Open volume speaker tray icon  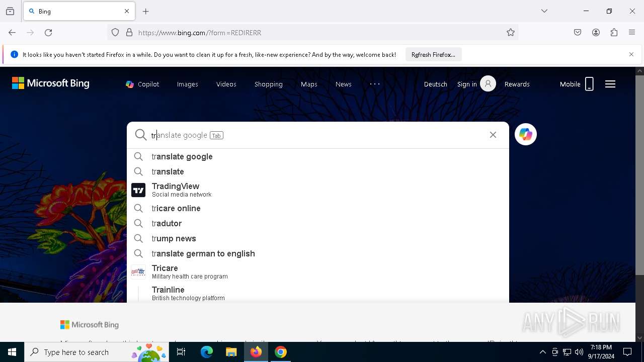[579, 352]
